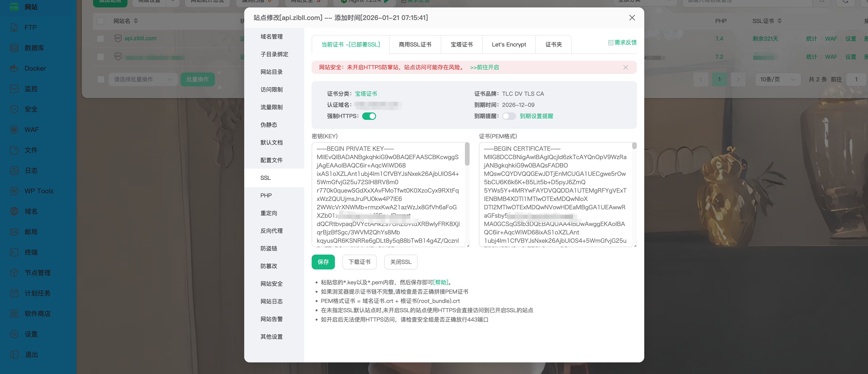The width and height of the screenshot is (868, 374).
Task: Click the Docker icon in sidebar
Action: pos(14,68)
